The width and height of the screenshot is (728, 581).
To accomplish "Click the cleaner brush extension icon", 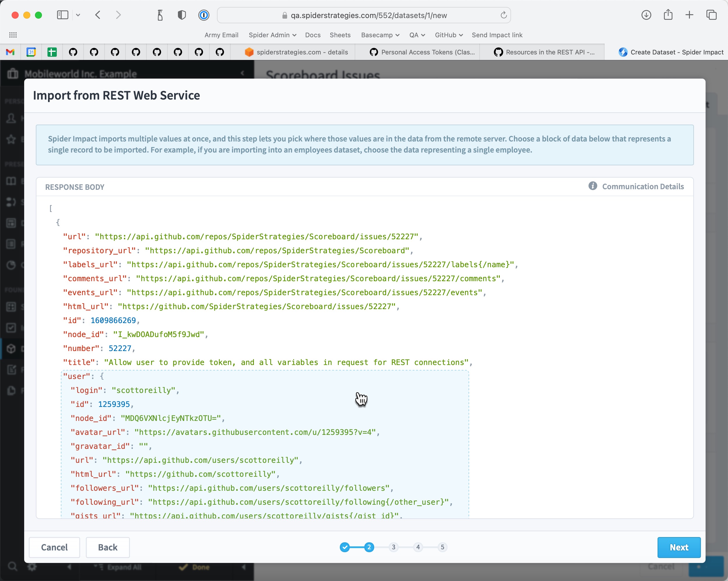I will 160,15.
